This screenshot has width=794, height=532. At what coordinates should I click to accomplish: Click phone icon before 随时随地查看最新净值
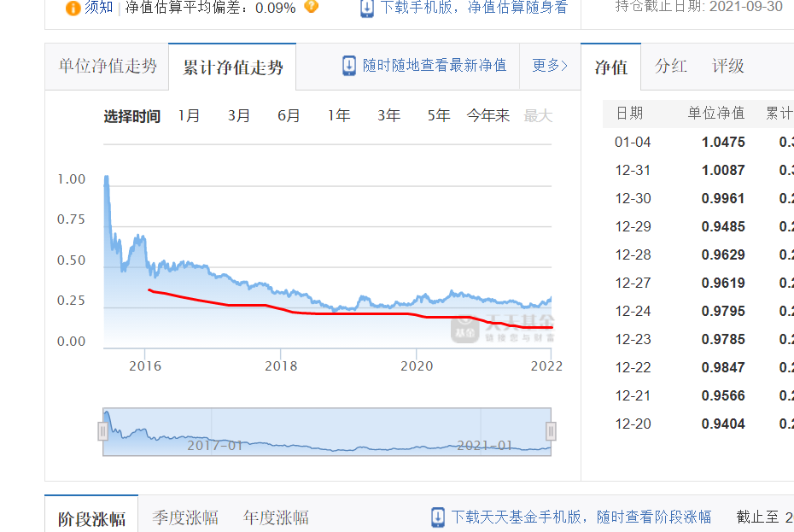pyautogui.click(x=349, y=66)
